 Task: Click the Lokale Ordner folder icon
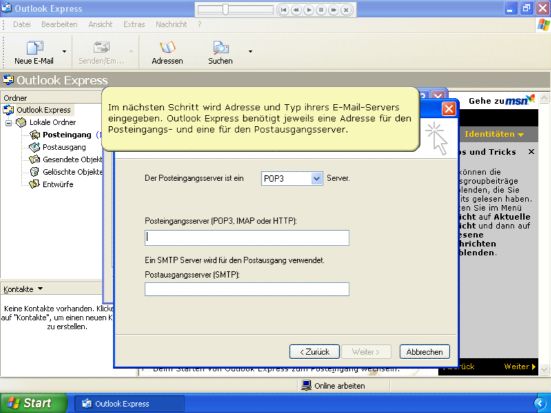(x=21, y=122)
